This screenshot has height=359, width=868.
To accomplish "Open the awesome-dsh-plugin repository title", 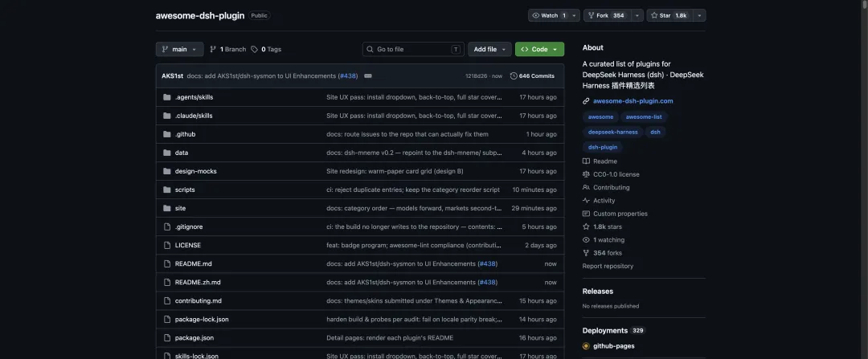I will pyautogui.click(x=200, y=15).
